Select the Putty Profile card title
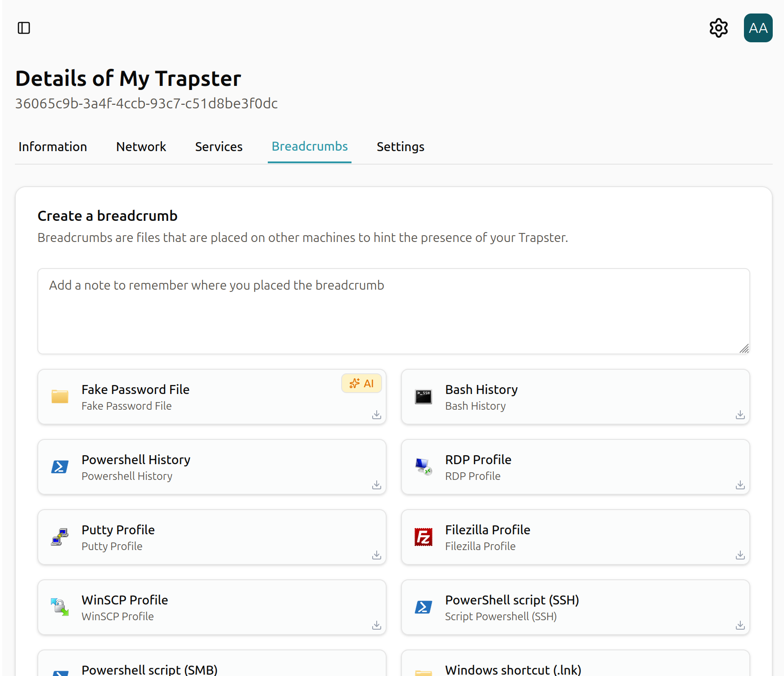784x676 pixels. [118, 530]
